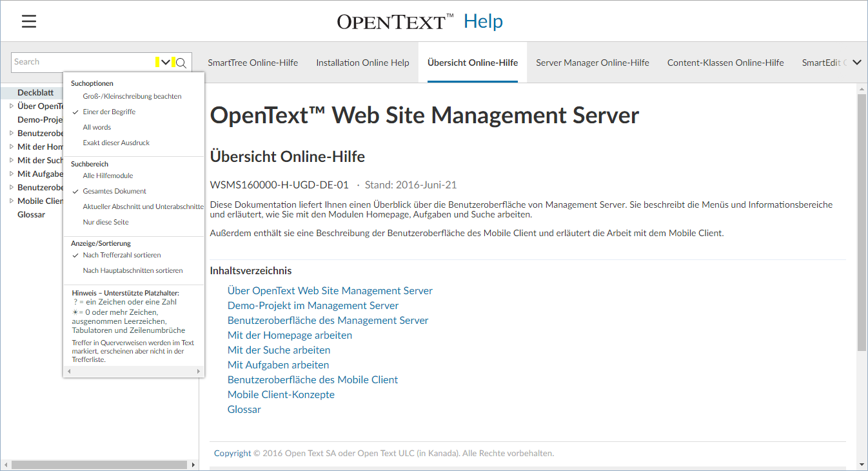Screen dimensions: 868x471
Task: Select Deckblatt in the navigation tree
Action: pos(35,92)
